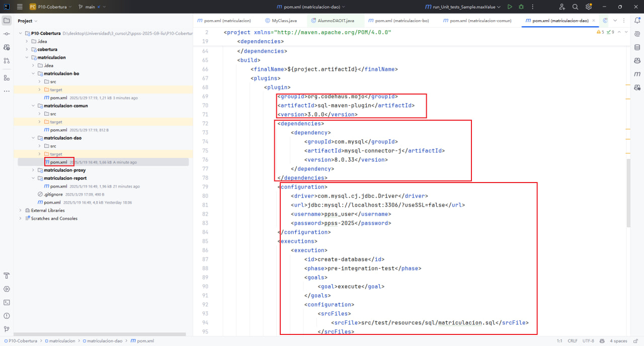Click the IntelliJ IDEA logo

[7, 7]
